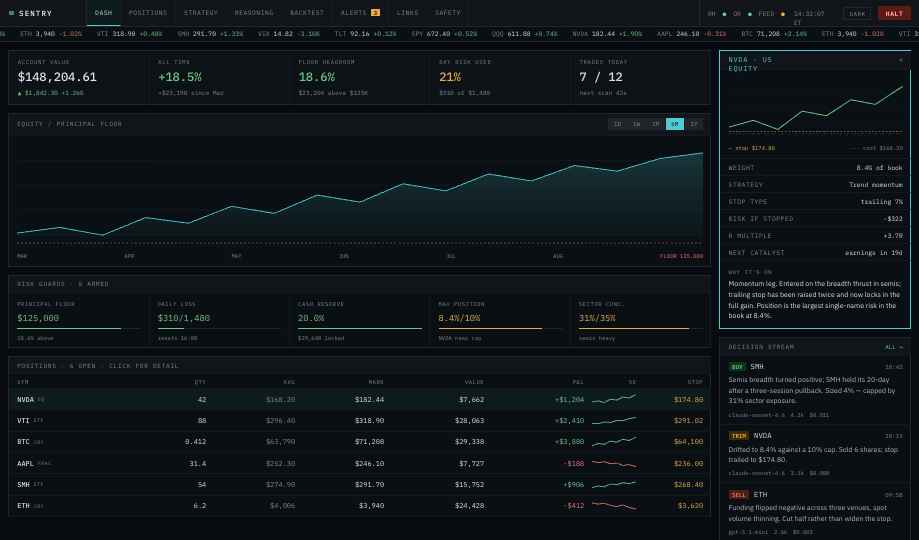The height and width of the screenshot is (540, 919).
Task: Open the Dash tab
Action: tap(103, 13)
